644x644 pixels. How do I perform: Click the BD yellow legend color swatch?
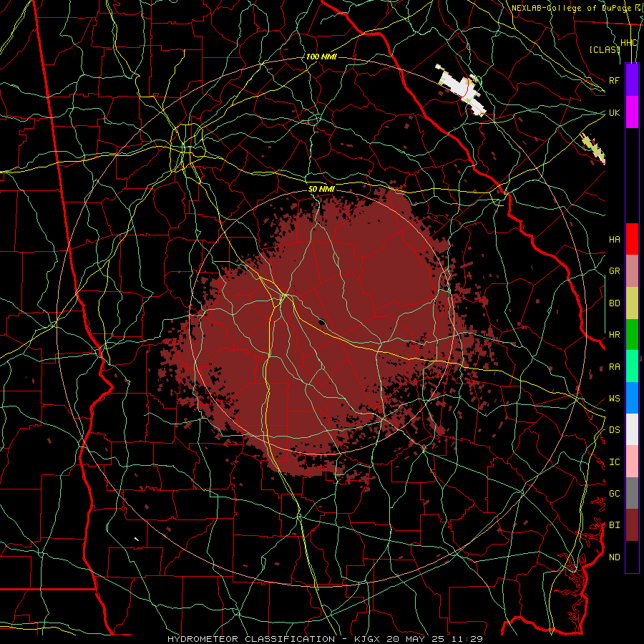(x=632, y=303)
